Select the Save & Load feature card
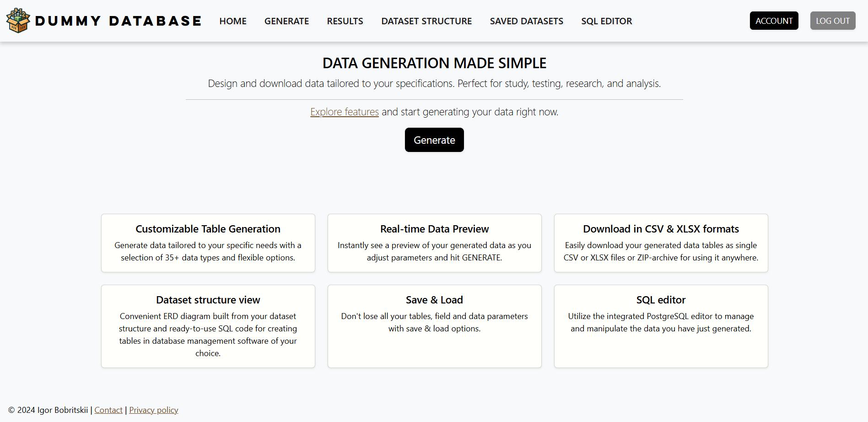Image resolution: width=868 pixels, height=422 pixels. pyautogui.click(x=435, y=326)
